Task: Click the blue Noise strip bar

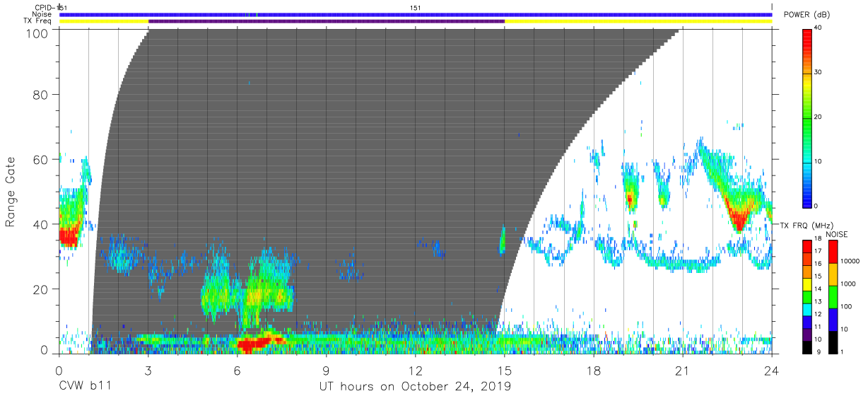Action: click(416, 14)
